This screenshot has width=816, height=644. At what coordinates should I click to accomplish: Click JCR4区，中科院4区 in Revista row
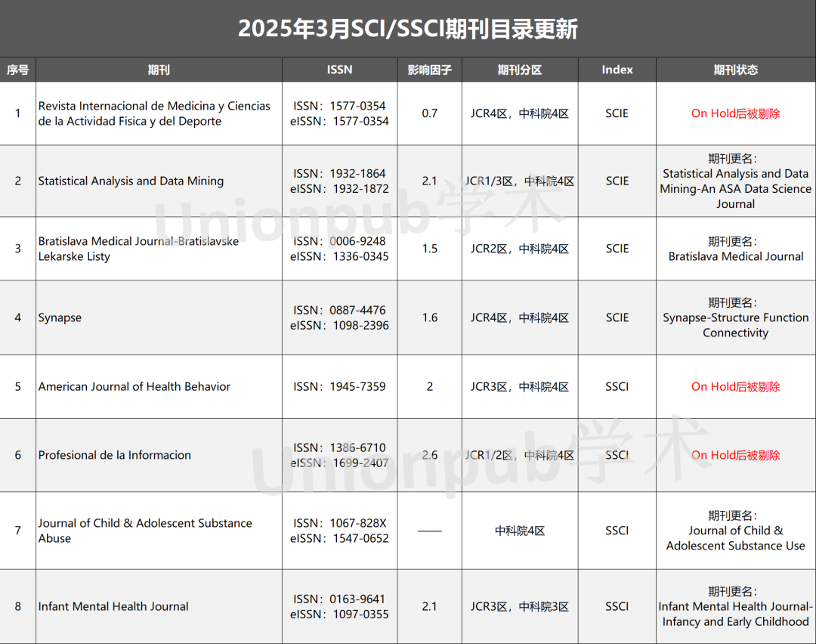520,113
